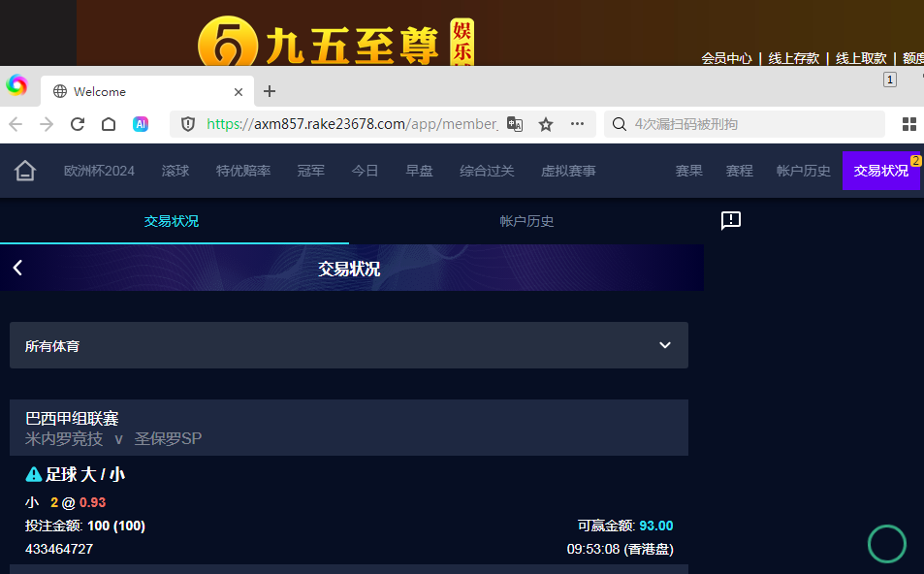The width and height of the screenshot is (924, 574).
Task: Click the 交易状况 button with badge 2
Action: (880, 170)
